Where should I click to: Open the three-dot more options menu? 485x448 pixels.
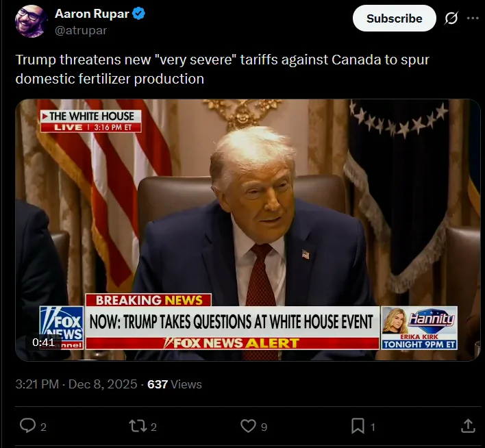473,18
